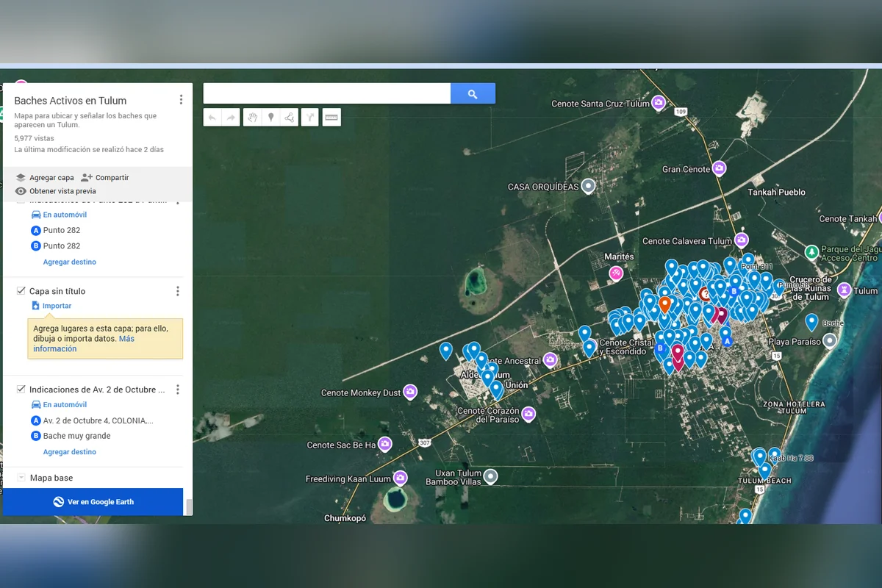
Task: Open the Capa sin título layer options menu
Action: (x=177, y=291)
